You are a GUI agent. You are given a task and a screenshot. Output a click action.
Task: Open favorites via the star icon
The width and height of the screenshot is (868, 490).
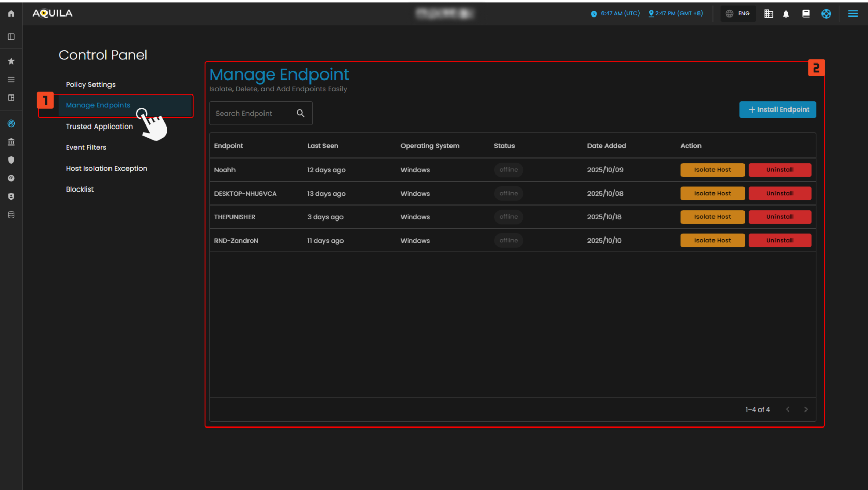[11, 61]
